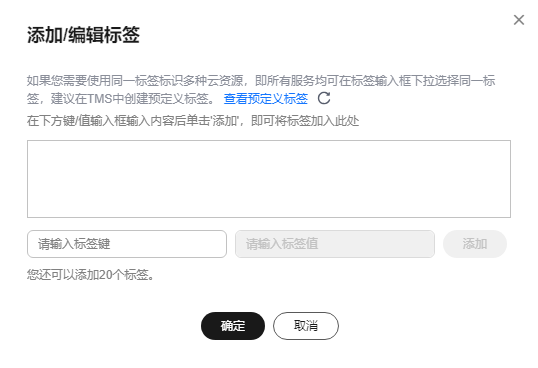Click the 取消 outlined pill button
Screen dimensions: 538x368
point(306,326)
